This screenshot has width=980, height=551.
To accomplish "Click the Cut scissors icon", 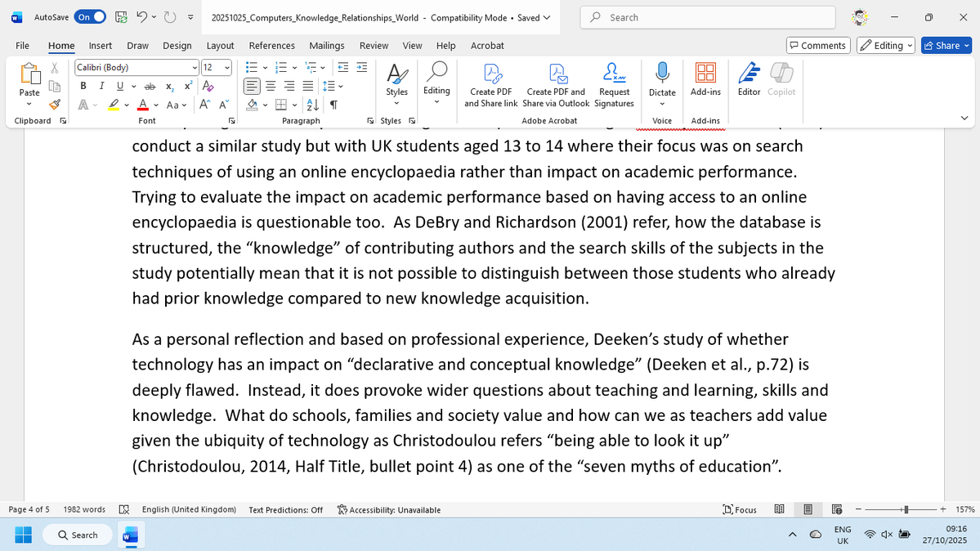I will pyautogui.click(x=55, y=68).
